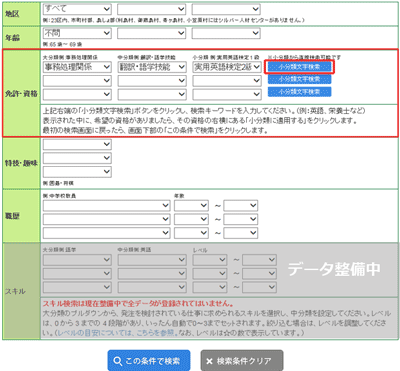Screen dimensions: 400x371
Task: Open second-row 中分類 dropdown in 免許・資格
Action: point(152,81)
